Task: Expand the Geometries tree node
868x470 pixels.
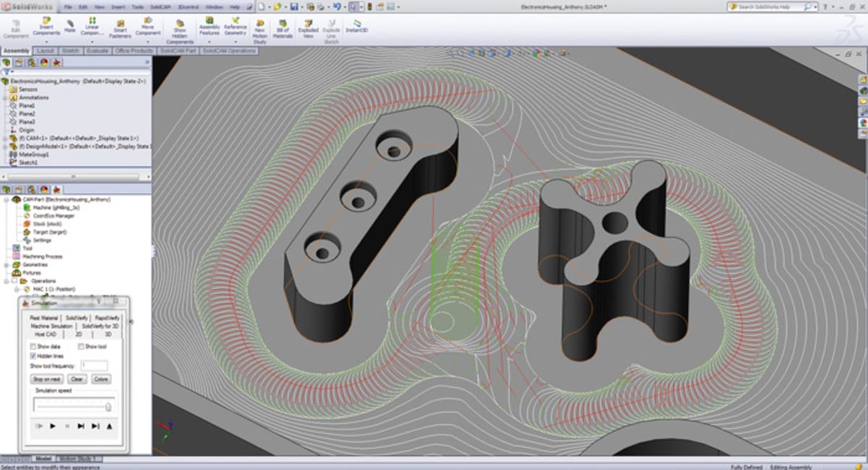Action: 7,265
